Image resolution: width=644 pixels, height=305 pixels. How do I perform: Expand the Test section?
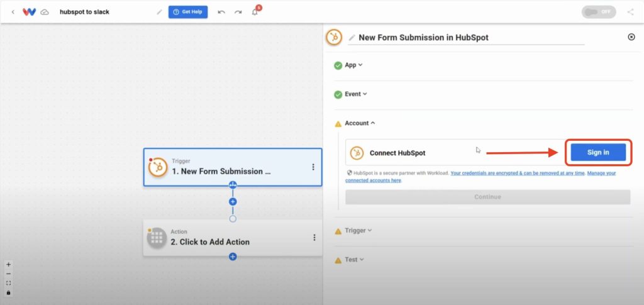click(355, 260)
